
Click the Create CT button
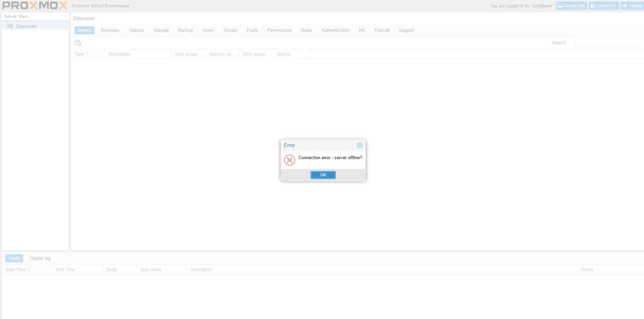(x=604, y=6)
